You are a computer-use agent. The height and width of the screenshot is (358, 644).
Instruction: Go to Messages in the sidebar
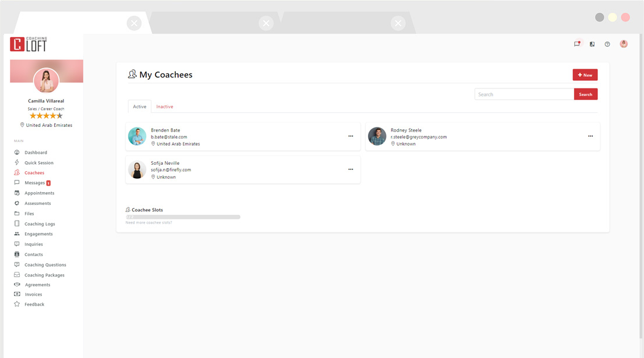[x=34, y=183]
